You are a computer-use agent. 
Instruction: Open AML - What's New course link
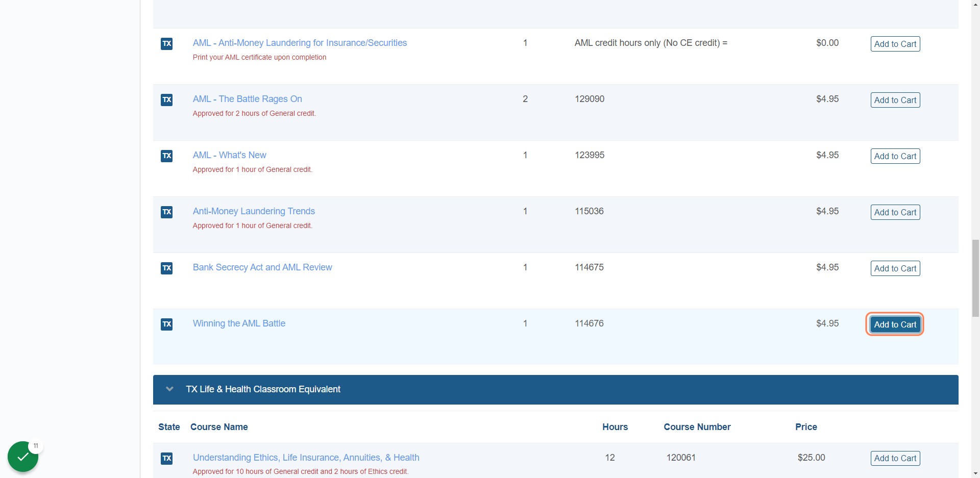coord(230,155)
